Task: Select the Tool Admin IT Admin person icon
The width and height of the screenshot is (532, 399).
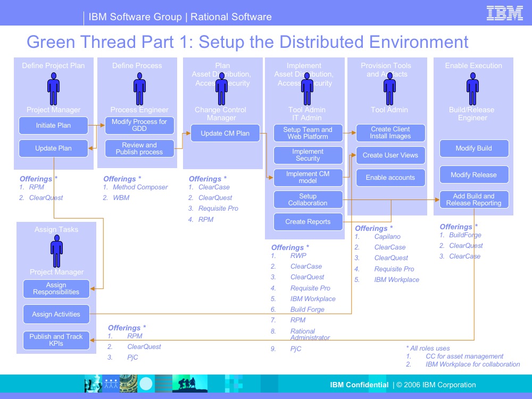Action: tap(307, 89)
